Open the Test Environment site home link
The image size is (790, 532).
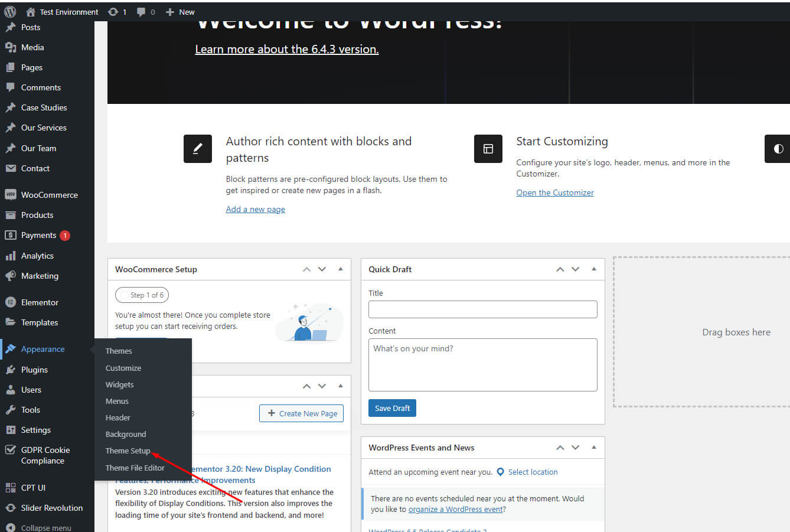[62, 12]
